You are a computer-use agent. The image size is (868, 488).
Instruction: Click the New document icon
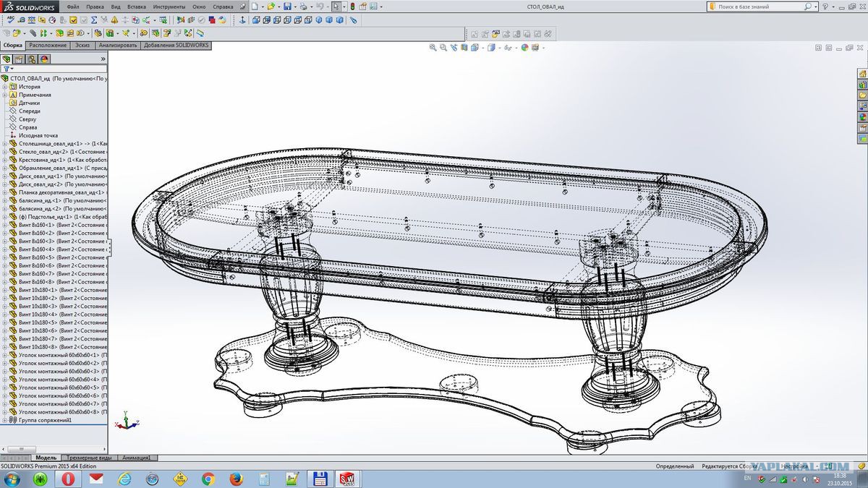pos(255,6)
